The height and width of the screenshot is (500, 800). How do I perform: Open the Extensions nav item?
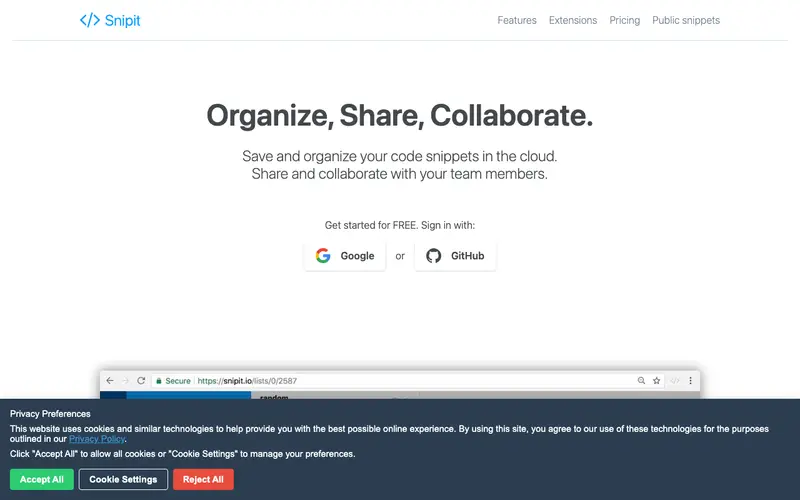[x=573, y=20]
